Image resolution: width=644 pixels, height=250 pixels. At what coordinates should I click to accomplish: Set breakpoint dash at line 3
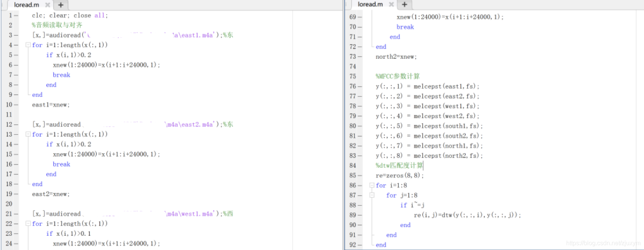[16, 35]
